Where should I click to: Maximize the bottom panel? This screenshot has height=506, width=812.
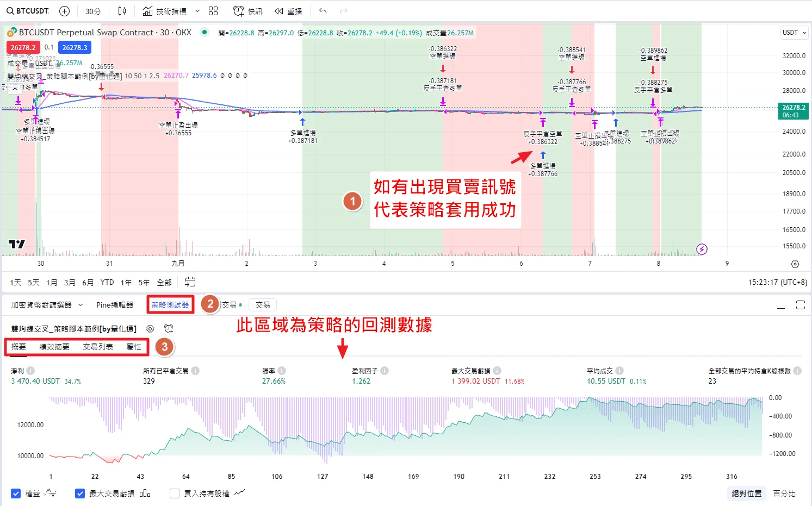(801, 305)
